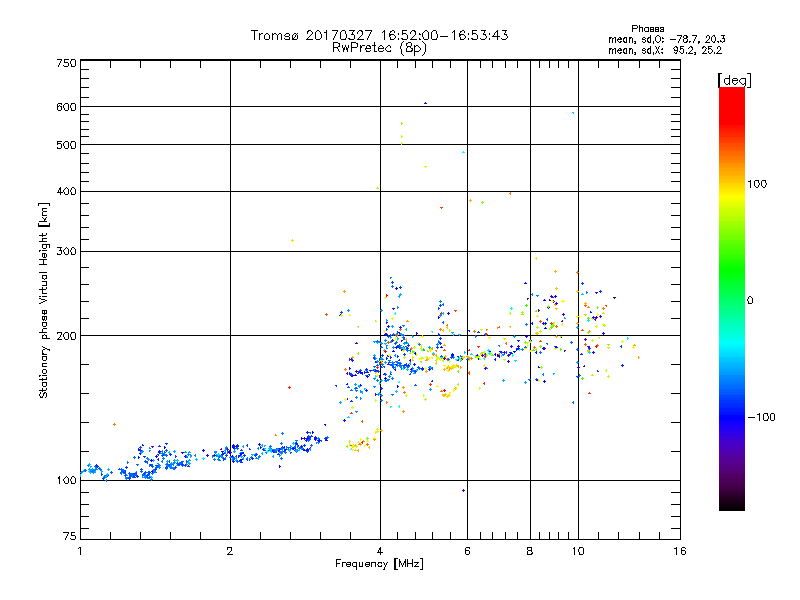
Task: Click the x-axis tick label '1'
Action: click(x=80, y=551)
